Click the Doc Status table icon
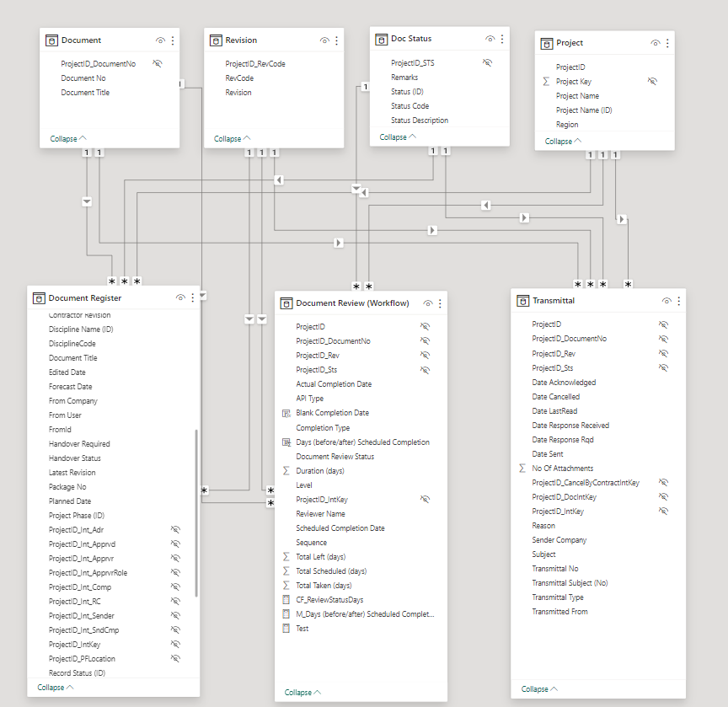The image size is (728, 707). pos(381,39)
